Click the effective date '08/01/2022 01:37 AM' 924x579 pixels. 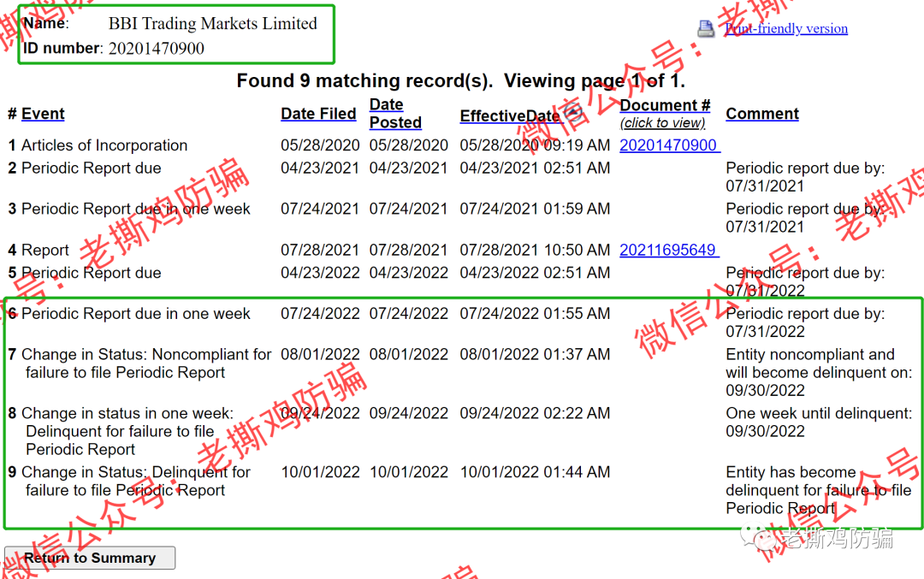click(x=535, y=354)
